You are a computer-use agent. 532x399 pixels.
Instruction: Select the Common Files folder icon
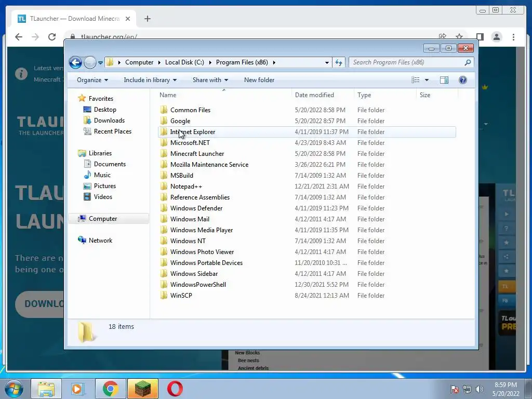164,110
